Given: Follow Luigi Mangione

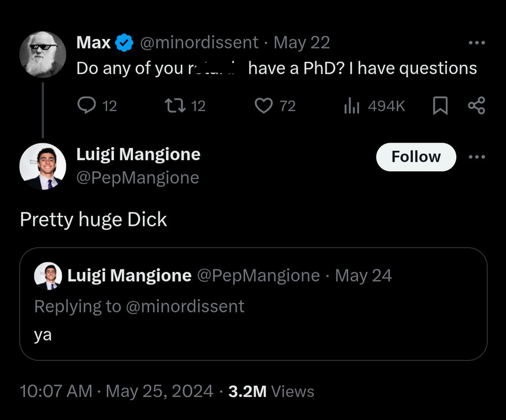Looking at the screenshot, I should 415,157.
